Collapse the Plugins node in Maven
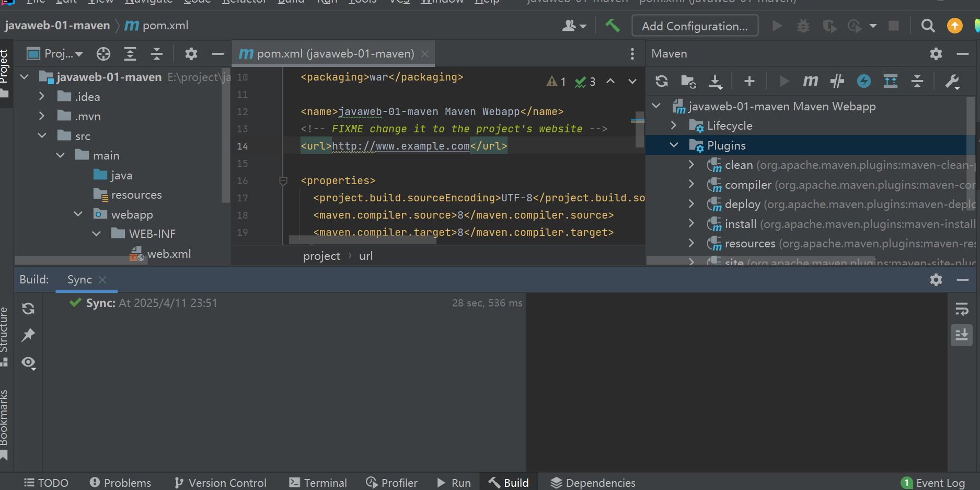The image size is (980, 490). 674,145
